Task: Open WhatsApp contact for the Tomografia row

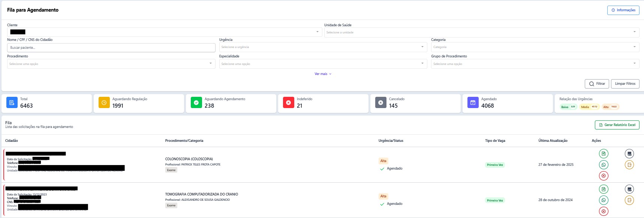Action: pyautogui.click(x=604, y=200)
